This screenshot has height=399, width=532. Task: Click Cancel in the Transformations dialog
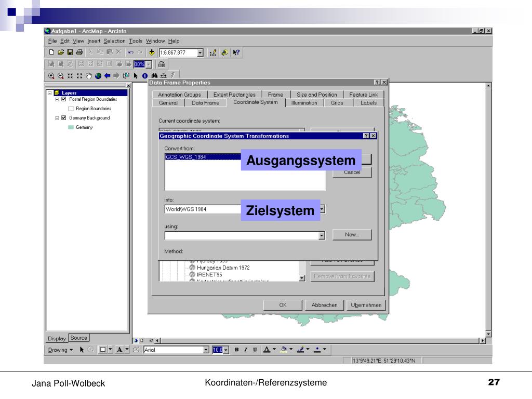[352, 172]
